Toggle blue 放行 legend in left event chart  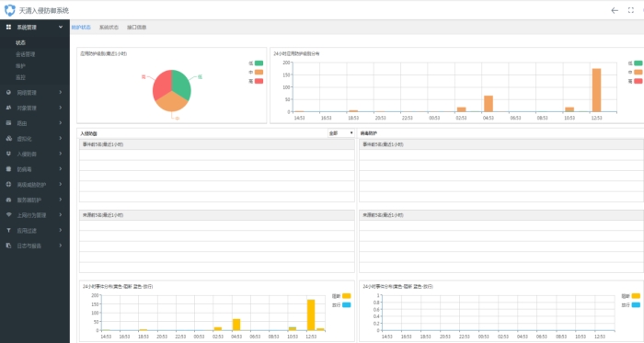(346, 305)
